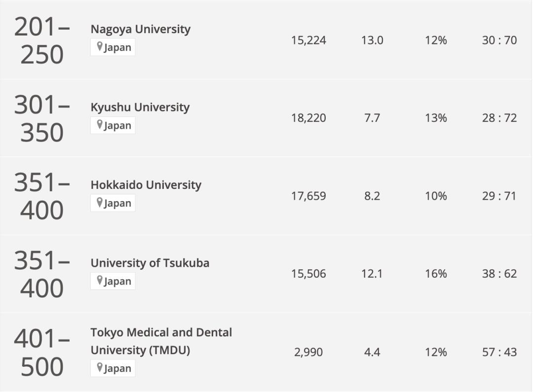Select the 201–250 rank for Nagoya University
Viewport: 533px width, 392px height.
coord(42,40)
